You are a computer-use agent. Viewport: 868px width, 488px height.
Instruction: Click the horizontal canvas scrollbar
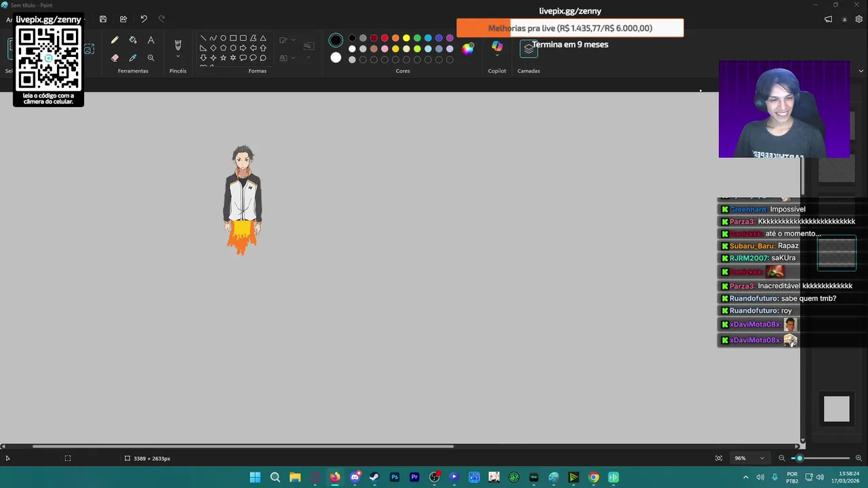243,446
